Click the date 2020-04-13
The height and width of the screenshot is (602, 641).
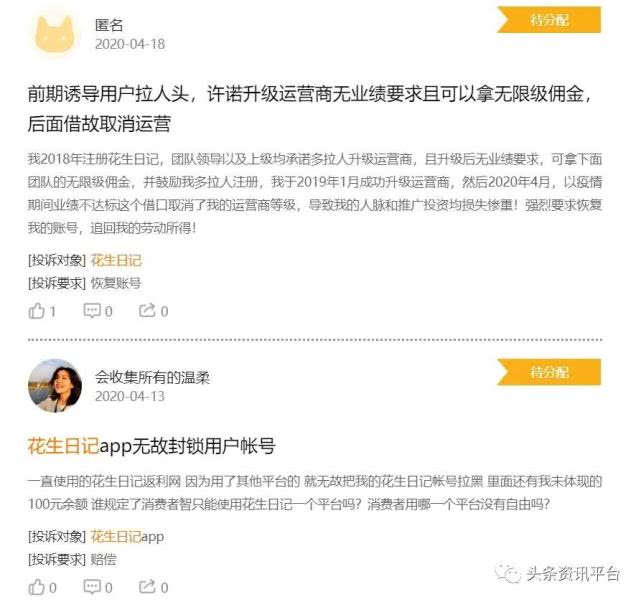[130, 396]
